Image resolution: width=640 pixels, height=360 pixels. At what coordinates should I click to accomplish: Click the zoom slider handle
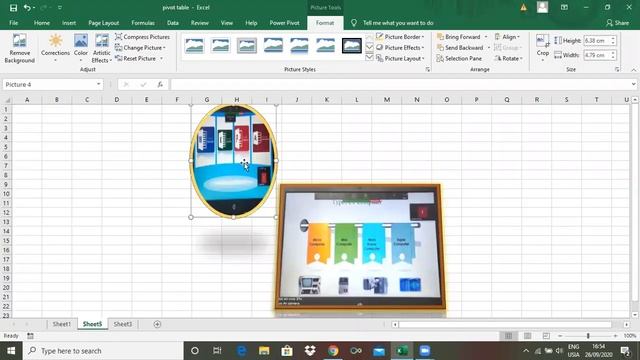[588, 336]
